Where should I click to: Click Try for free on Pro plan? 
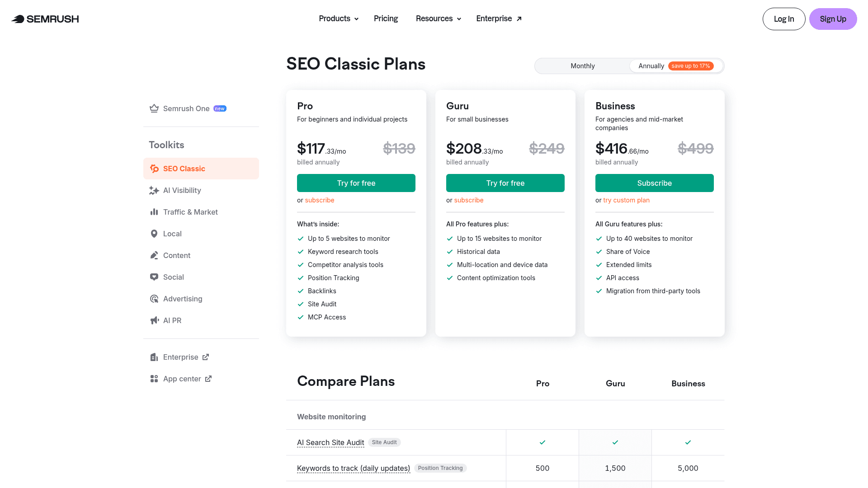pyautogui.click(x=356, y=183)
